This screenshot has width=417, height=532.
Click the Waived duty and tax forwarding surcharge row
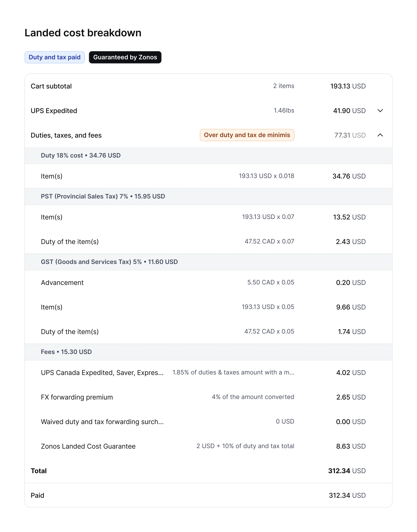pos(208,422)
